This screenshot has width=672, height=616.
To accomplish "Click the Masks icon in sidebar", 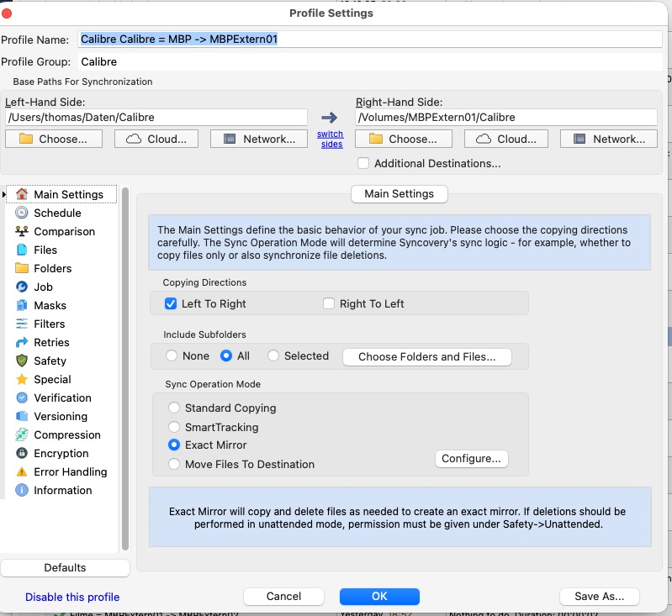I will 22,306.
